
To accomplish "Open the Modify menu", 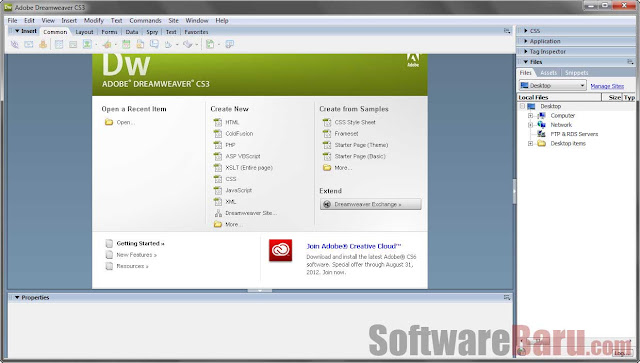I will point(93,20).
